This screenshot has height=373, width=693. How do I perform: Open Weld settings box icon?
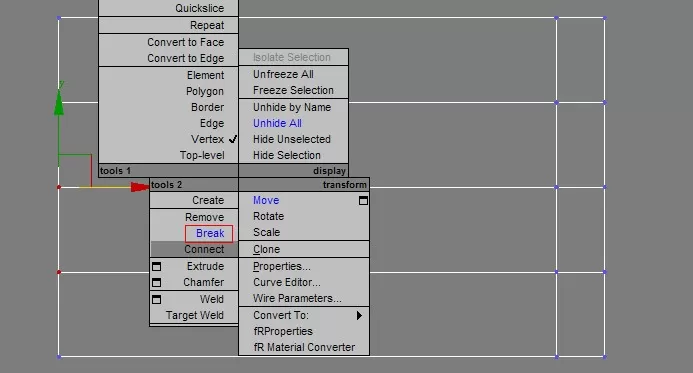(x=156, y=299)
